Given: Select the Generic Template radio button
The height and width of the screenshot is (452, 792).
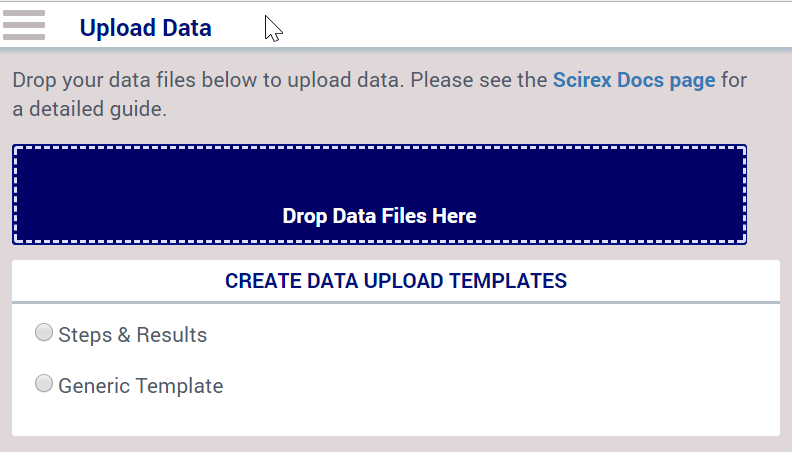Looking at the screenshot, I should [44, 383].
